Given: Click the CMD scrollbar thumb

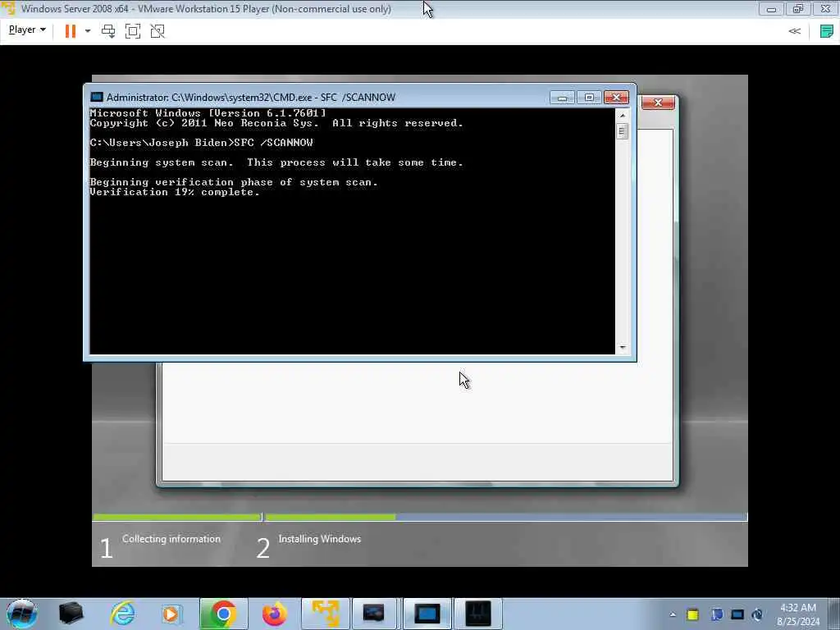Looking at the screenshot, I should [622, 131].
